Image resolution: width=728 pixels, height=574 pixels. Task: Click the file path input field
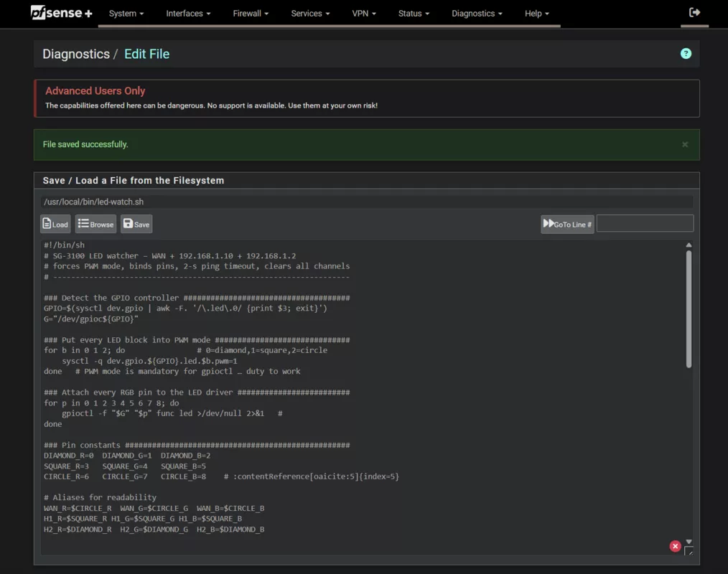point(366,202)
